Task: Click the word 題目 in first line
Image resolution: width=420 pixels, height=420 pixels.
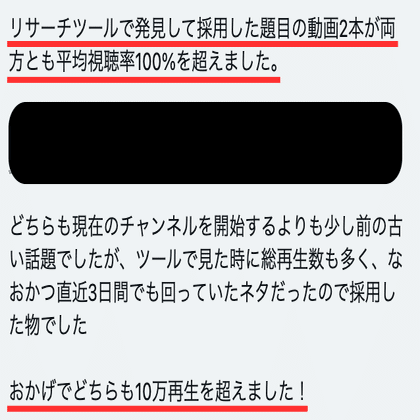Action: coord(275,29)
